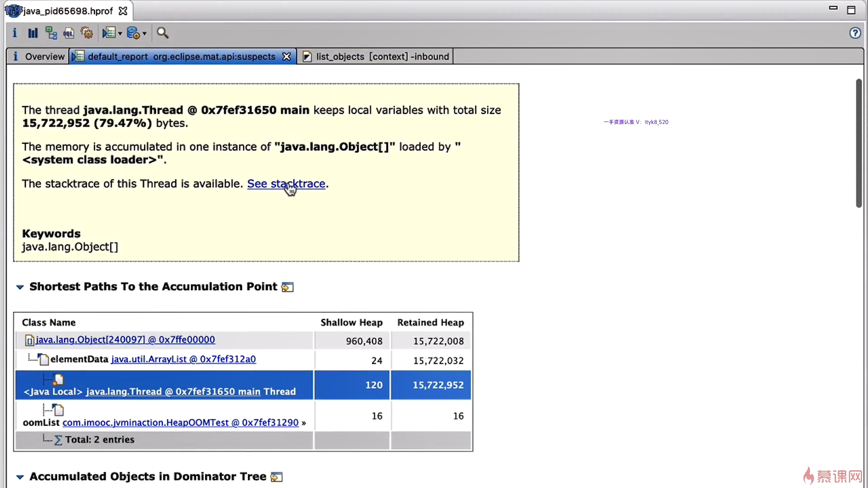This screenshot has height=488, width=868.
Task: Click the Open Query Browser database icon
Action: (133, 33)
